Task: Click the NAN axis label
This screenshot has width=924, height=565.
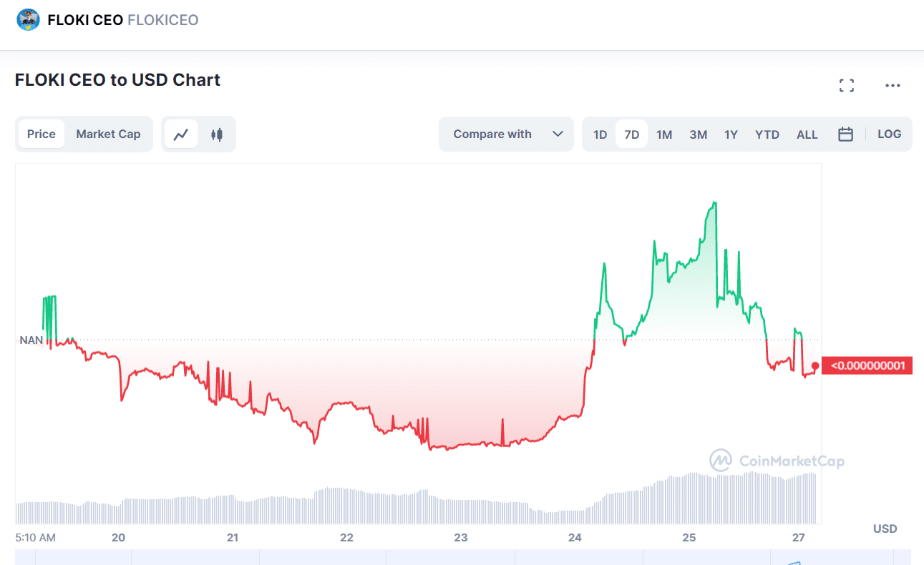Action: click(31, 340)
